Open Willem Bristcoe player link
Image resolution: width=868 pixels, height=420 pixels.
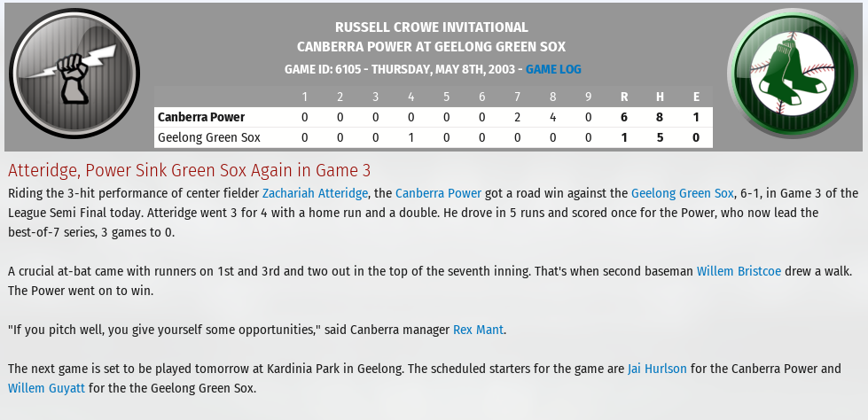click(x=739, y=271)
